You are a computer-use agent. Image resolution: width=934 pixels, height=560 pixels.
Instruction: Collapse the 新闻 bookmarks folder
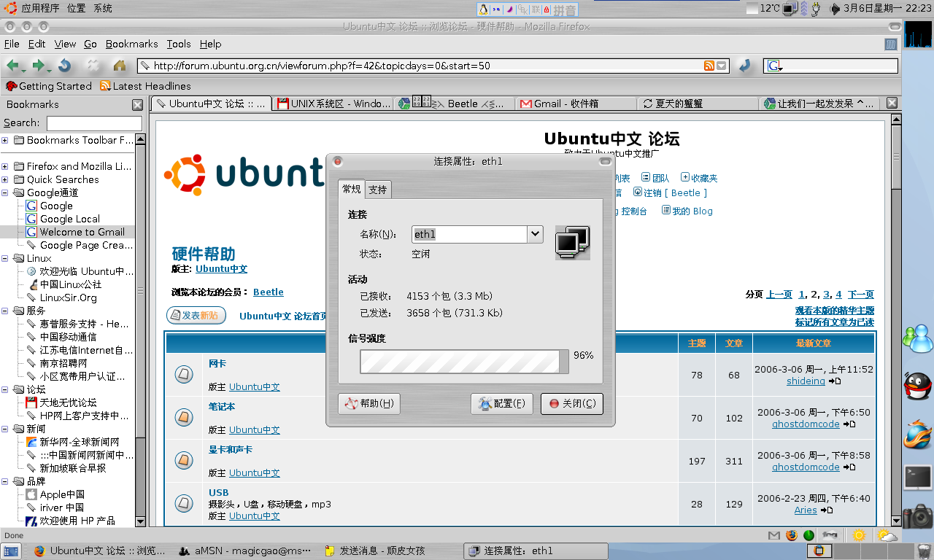pyautogui.click(x=5, y=429)
